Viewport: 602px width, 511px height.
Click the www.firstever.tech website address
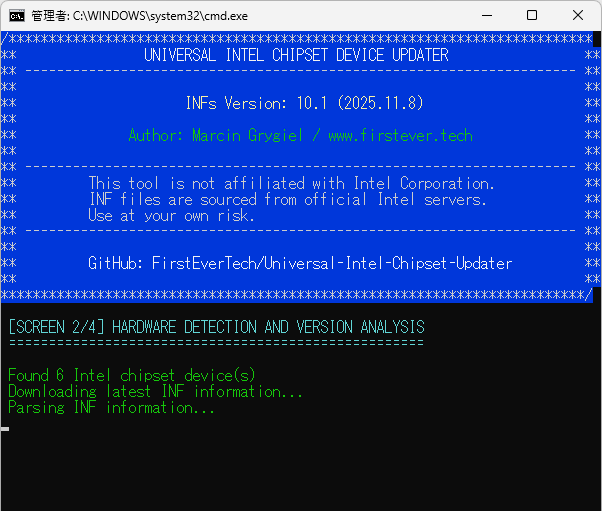pyautogui.click(x=400, y=135)
